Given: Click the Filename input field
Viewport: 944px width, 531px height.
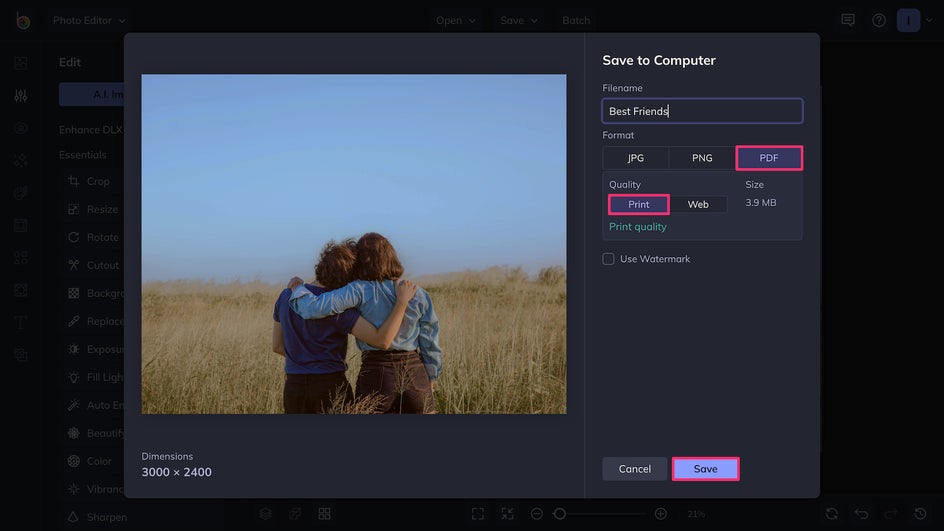Looking at the screenshot, I should 702,111.
